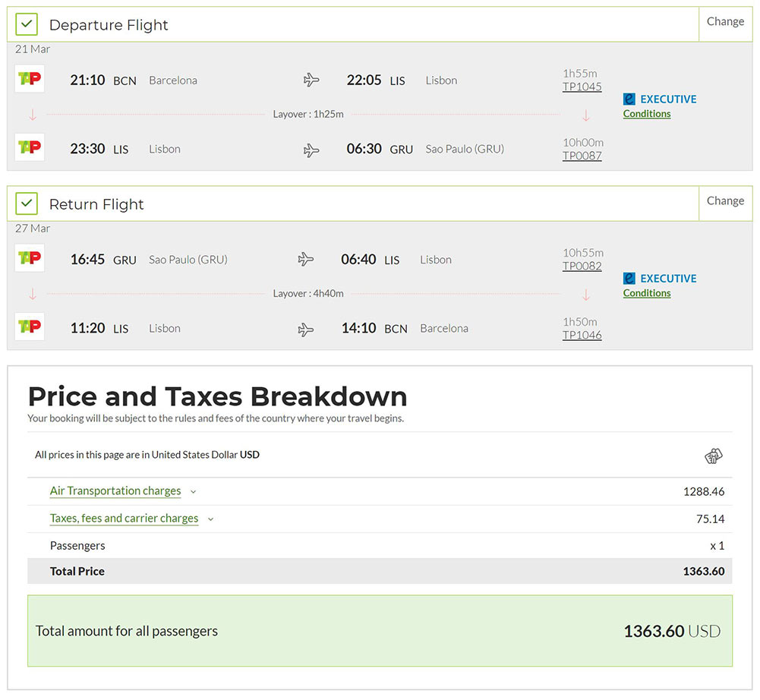
Task: Click Change for the Departure Flight
Action: pos(725,22)
